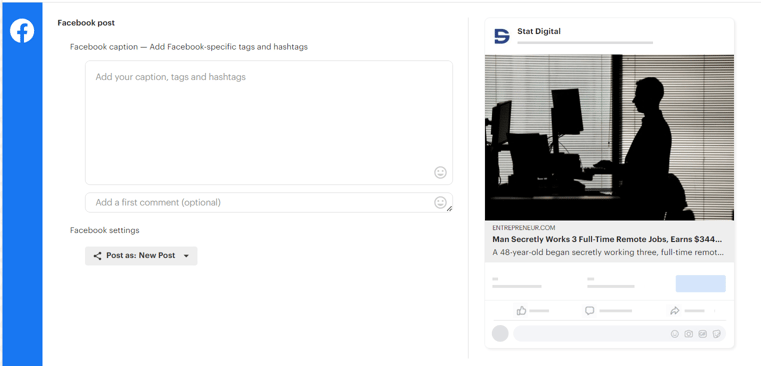Click the share icon on the Post as button
This screenshot has width=761, height=366.
pyautogui.click(x=98, y=256)
